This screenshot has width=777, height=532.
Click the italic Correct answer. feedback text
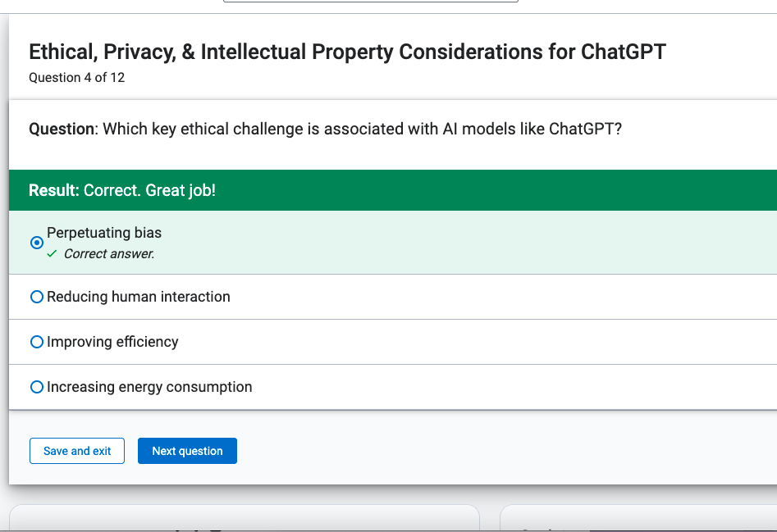[x=109, y=254]
